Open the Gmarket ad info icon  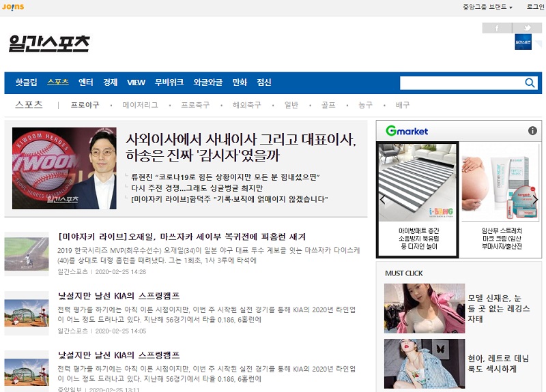point(532,131)
